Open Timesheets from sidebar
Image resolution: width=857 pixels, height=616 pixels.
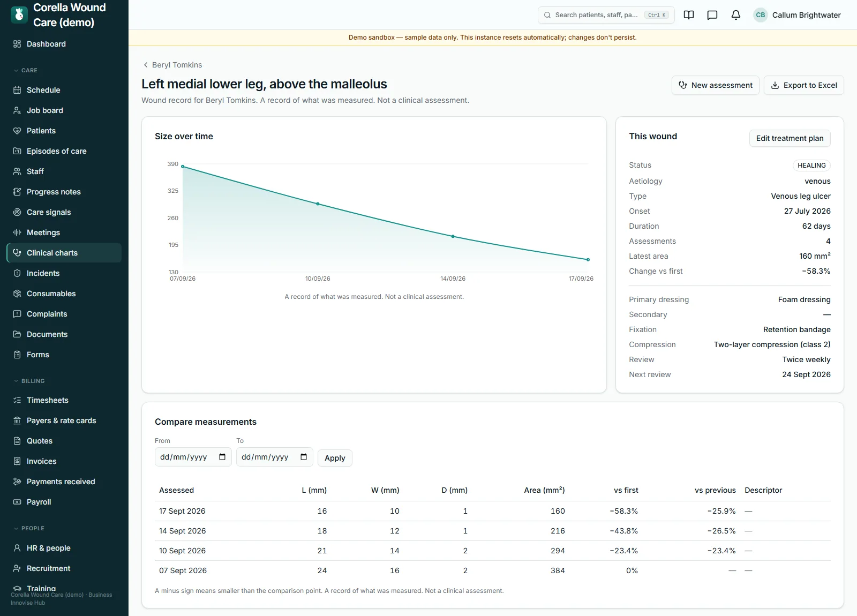click(x=64, y=400)
